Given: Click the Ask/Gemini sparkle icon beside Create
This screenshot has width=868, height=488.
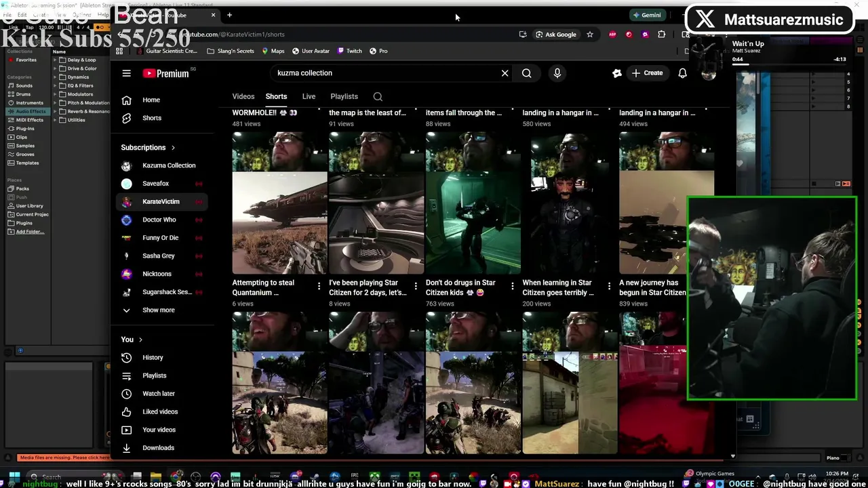Looking at the screenshot, I should [x=616, y=73].
